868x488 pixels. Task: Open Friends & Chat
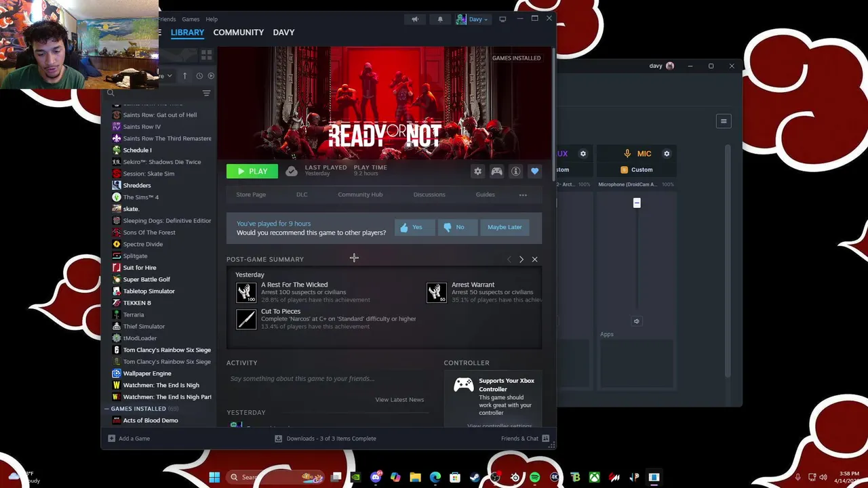click(525, 439)
